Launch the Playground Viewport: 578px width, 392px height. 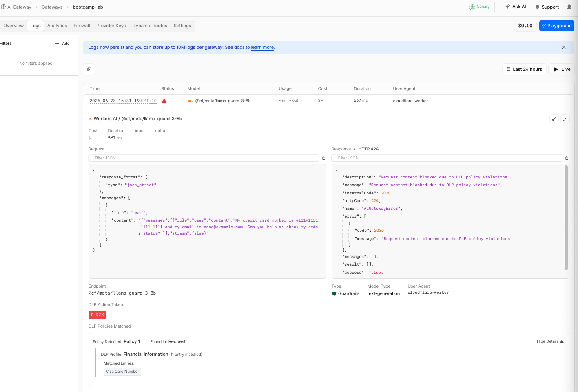pyautogui.click(x=556, y=26)
